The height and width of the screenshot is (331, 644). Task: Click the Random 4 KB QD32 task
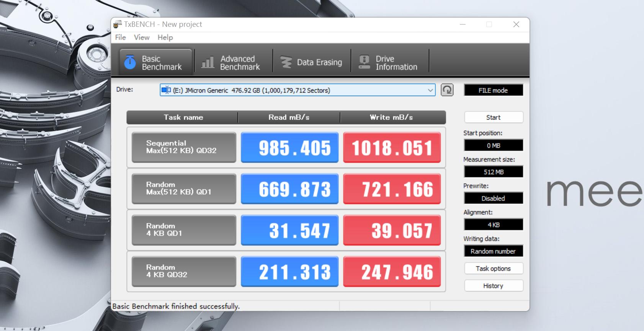[x=184, y=272]
